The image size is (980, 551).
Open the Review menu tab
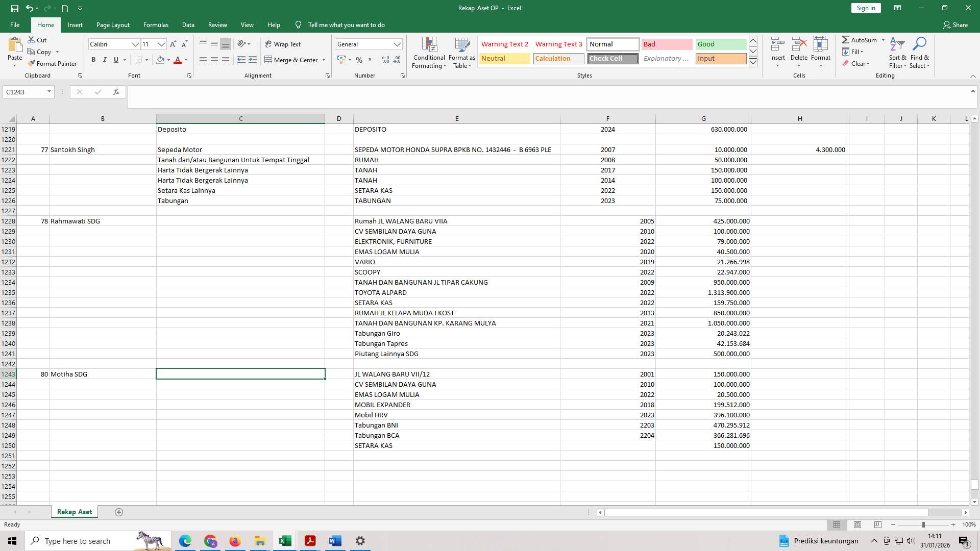click(x=217, y=24)
